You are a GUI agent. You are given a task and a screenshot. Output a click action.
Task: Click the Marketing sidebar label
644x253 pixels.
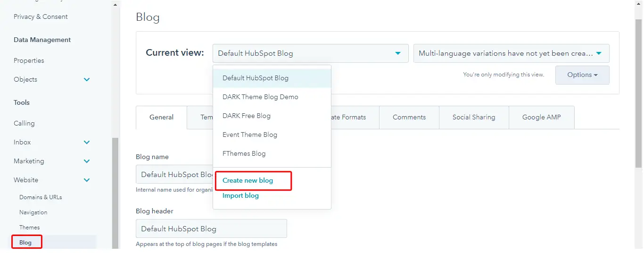point(29,161)
